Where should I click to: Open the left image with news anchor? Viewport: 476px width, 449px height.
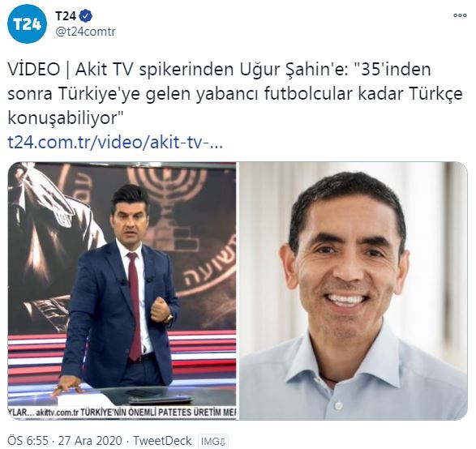coord(122,291)
